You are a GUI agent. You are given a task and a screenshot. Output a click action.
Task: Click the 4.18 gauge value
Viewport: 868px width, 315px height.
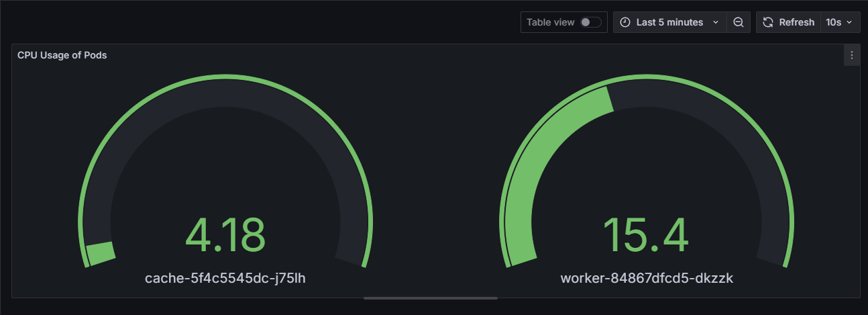point(225,235)
